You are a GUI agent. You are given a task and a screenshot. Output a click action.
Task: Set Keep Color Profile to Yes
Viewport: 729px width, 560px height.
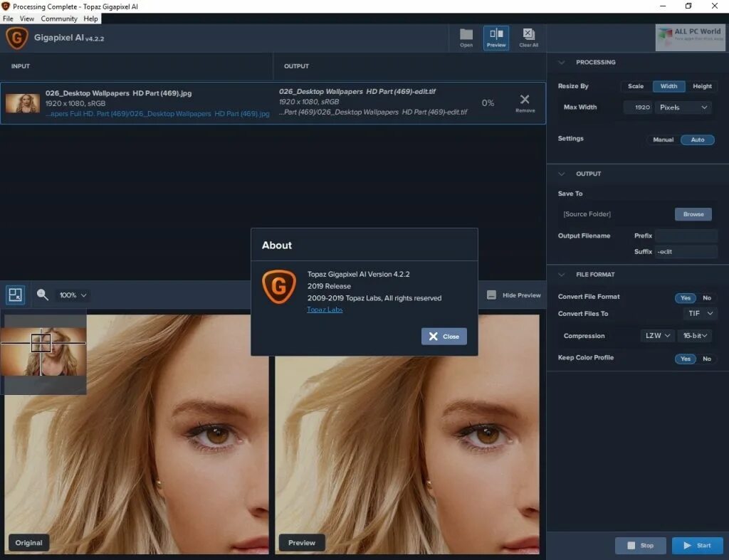[686, 359]
